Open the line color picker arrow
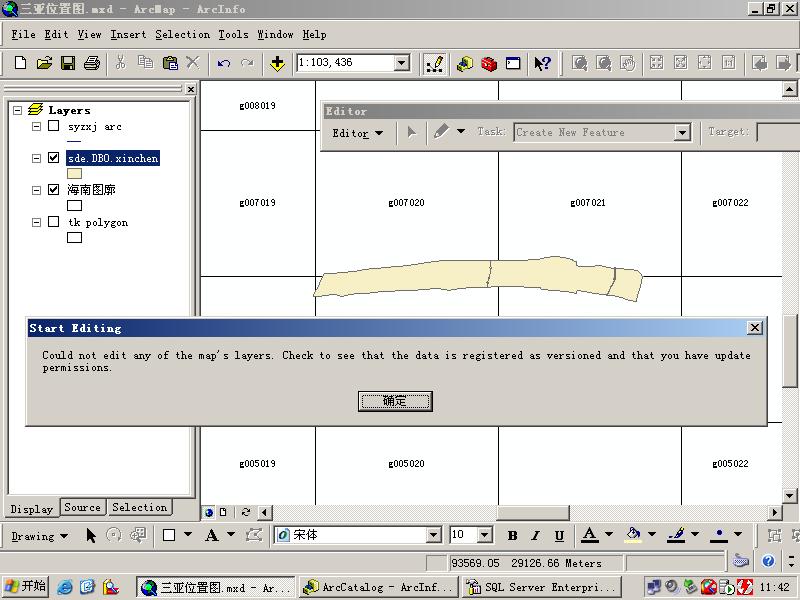This screenshot has height=600, width=800. (694, 534)
